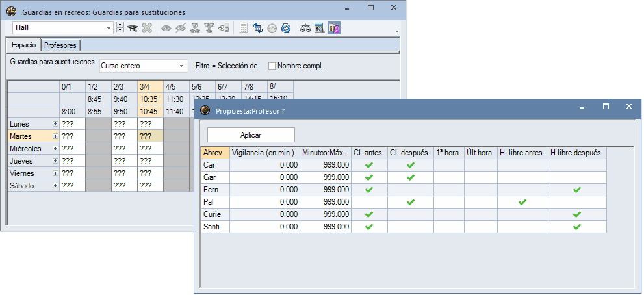The image size is (644, 295).
Task: Open the Hall room dropdown
Action: tap(109, 28)
